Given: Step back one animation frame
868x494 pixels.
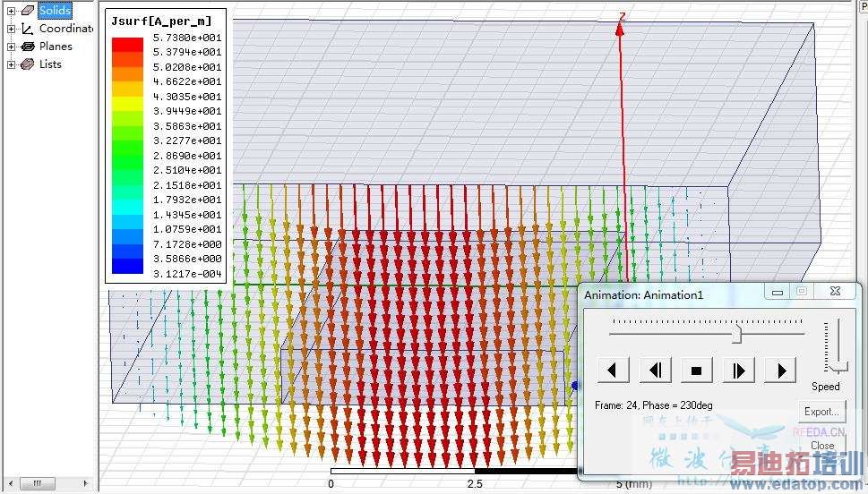Looking at the screenshot, I should click(x=656, y=370).
